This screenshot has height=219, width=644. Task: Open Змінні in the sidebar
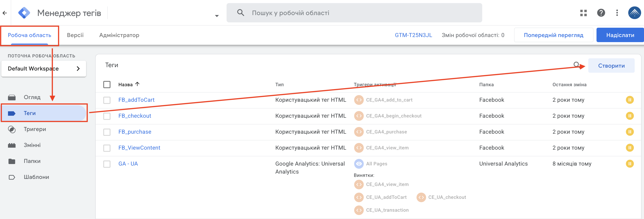click(32, 145)
